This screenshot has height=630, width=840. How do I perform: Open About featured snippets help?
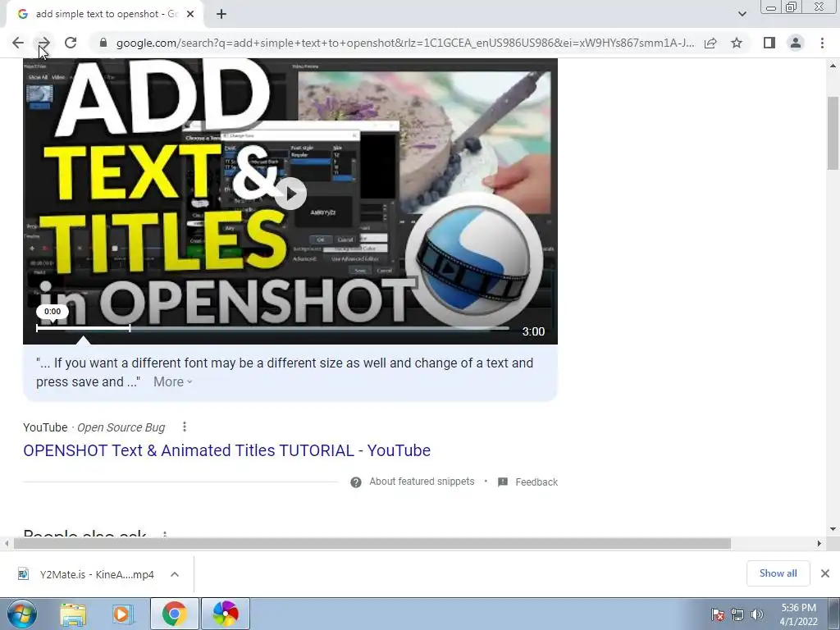pos(422,482)
